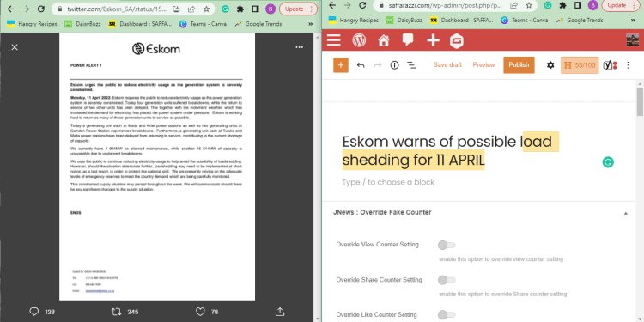644x322 pixels.
Task: Click the 'Type / to choose a block' placeholder
Action: 388,182
